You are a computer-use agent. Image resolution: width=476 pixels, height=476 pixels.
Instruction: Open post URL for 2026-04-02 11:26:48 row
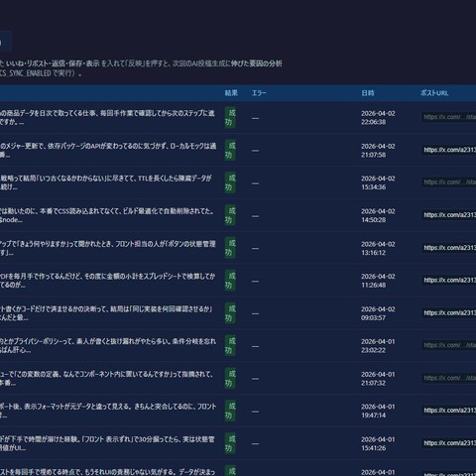449,280
